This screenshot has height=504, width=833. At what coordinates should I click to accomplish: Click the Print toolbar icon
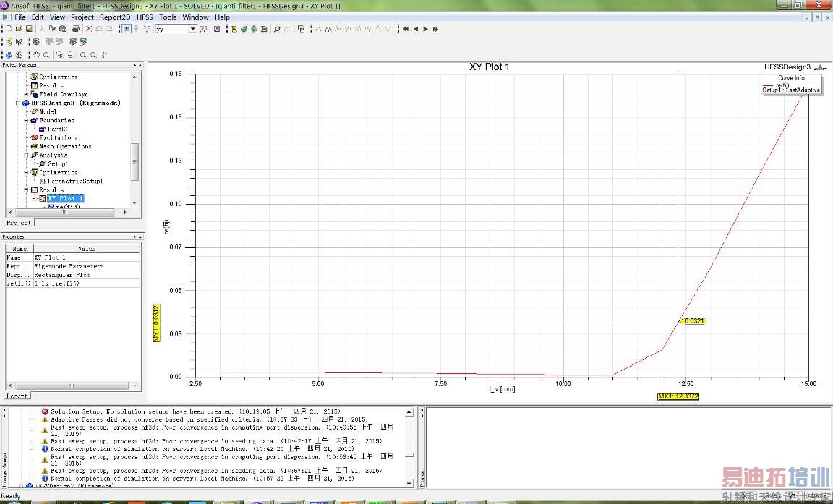(75, 29)
